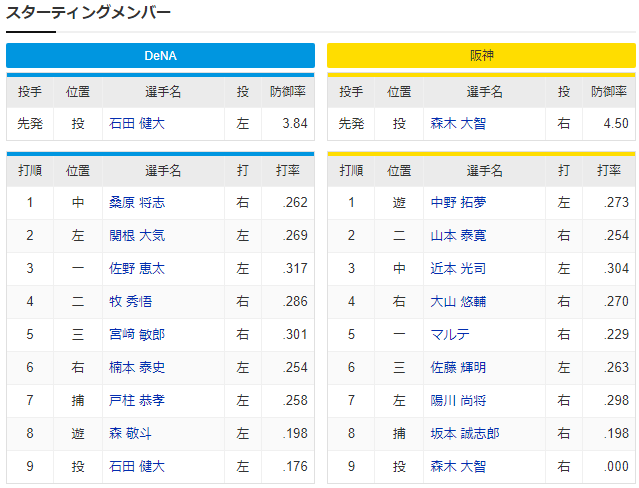
Task: Open player link 楠本 泰史
Action: 137,368
